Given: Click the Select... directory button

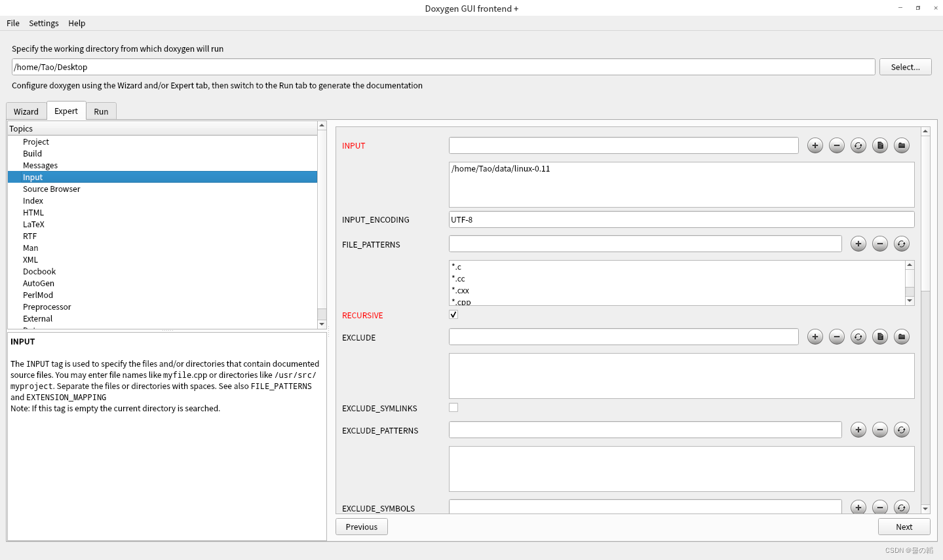Looking at the screenshot, I should (x=905, y=67).
